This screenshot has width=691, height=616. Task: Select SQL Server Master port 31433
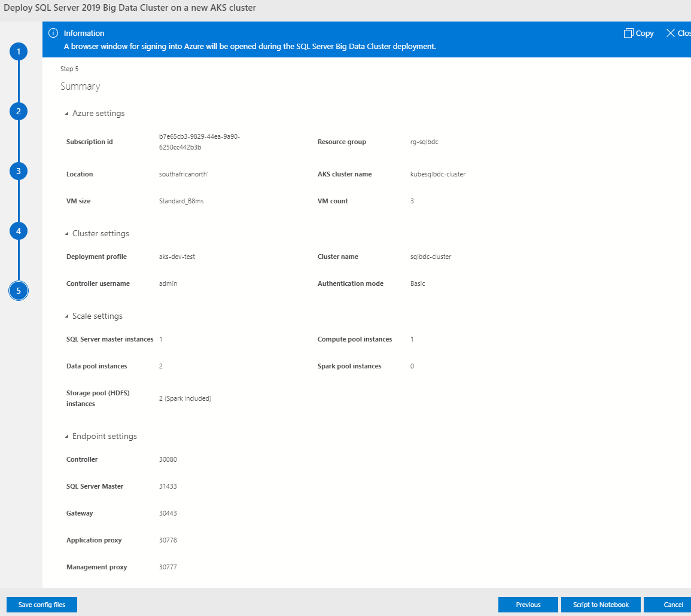pos(168,486)
